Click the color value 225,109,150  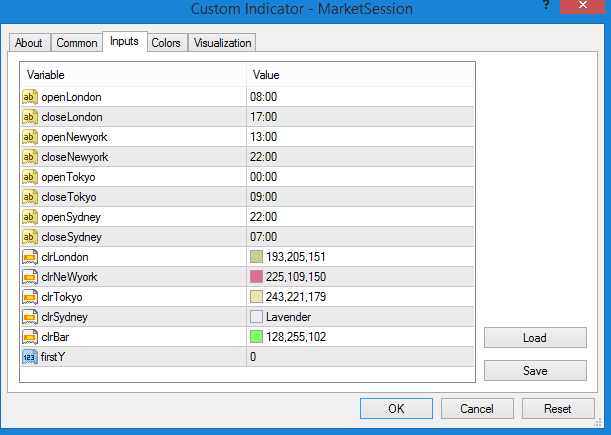click(296, 277)
